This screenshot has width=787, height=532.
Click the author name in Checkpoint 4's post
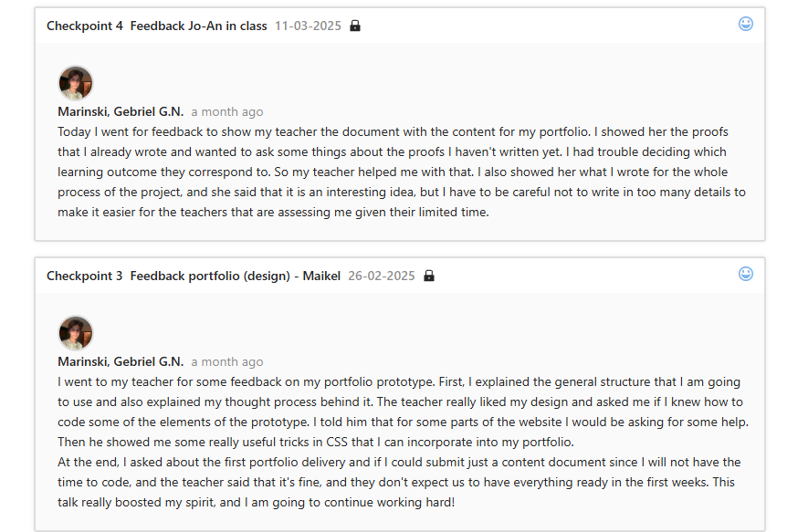(121, 111)
